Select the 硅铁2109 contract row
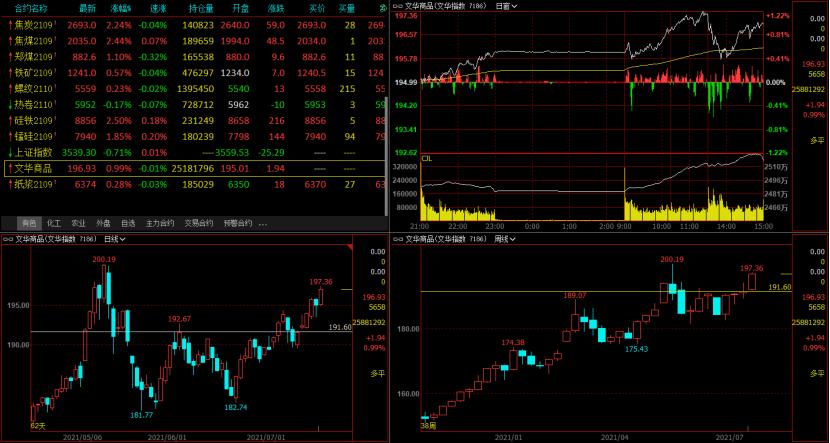Image resolution: width=830 pixels, height=443 pixels. point(194,121)
